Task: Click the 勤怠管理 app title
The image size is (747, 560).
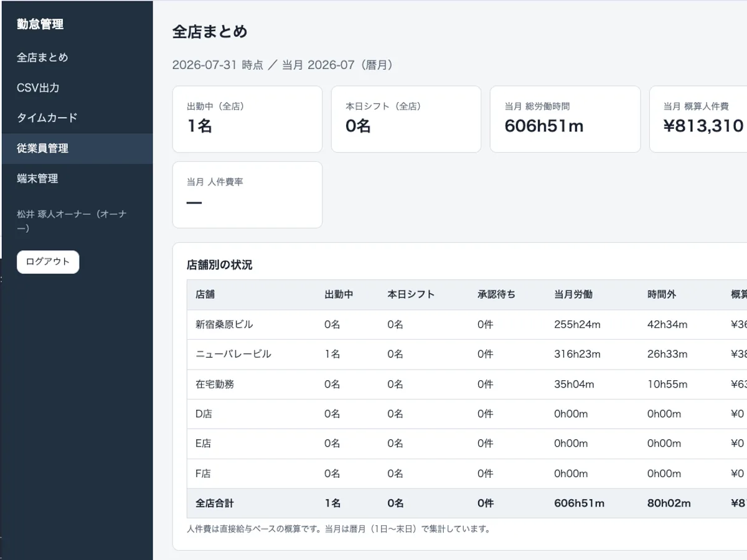Action: pos(40,25)
